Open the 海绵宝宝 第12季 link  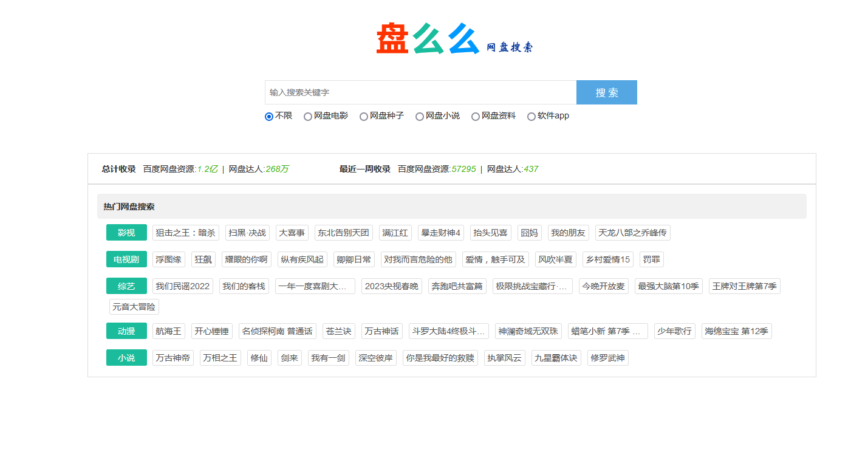click(x=736, y=330)
